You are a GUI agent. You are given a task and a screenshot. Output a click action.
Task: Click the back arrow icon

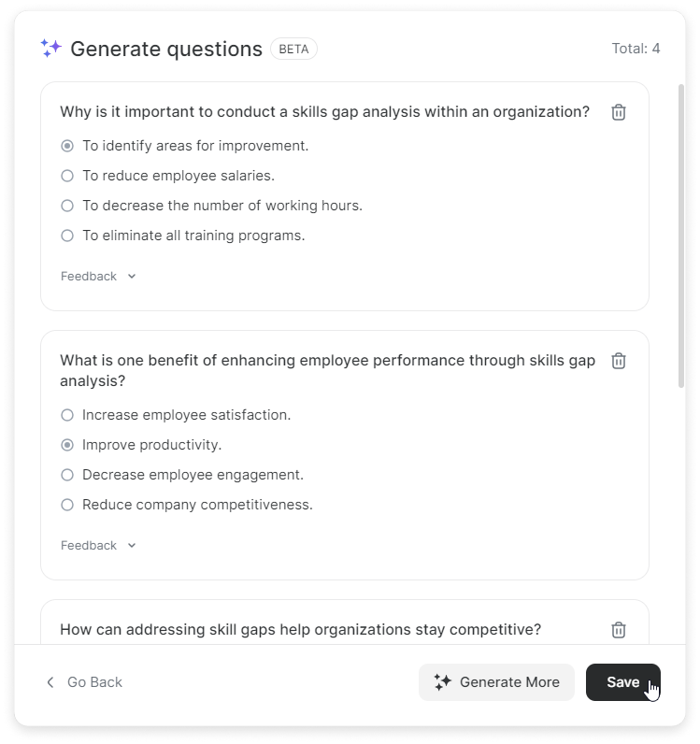50,682
